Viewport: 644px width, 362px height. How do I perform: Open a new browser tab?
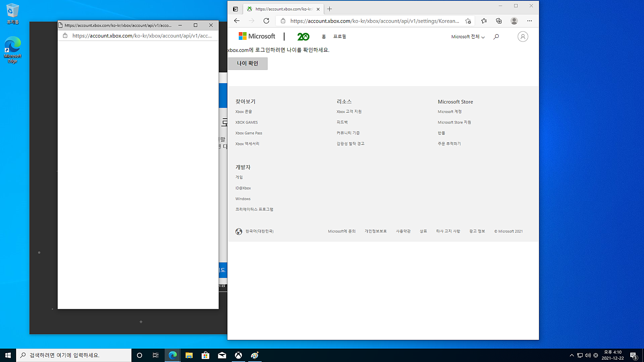[330, 9]
